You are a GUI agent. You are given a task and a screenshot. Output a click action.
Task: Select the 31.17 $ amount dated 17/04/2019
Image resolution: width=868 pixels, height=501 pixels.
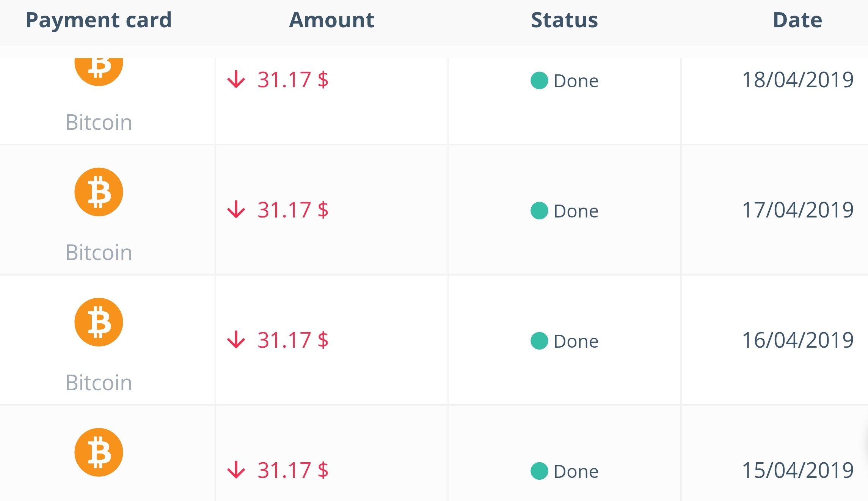point(293,210)
